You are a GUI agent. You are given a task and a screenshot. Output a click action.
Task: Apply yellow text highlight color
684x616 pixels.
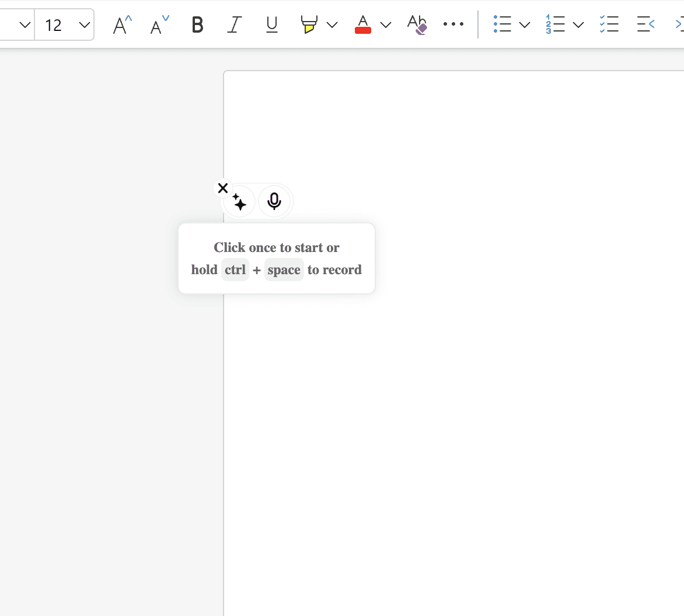309,25
